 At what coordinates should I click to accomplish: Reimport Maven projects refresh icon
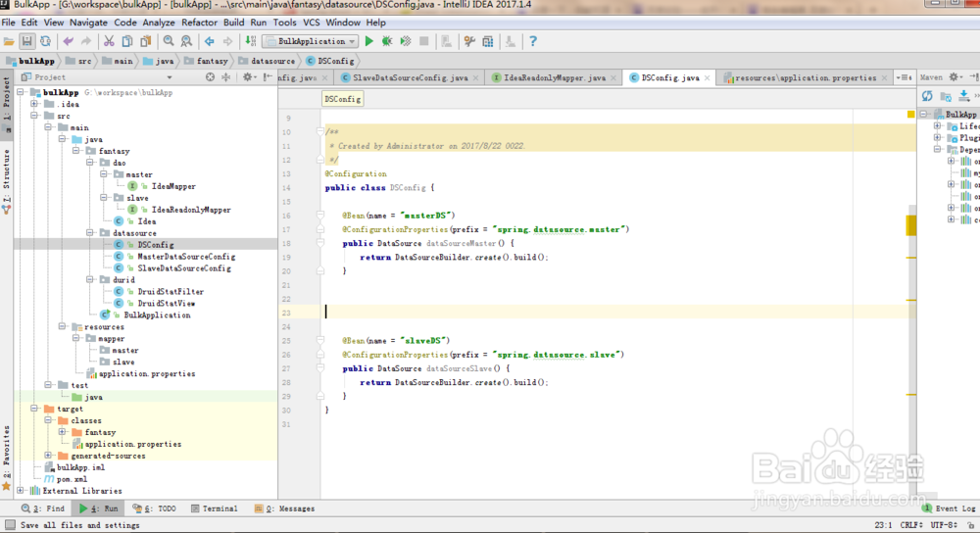point(927,96)
